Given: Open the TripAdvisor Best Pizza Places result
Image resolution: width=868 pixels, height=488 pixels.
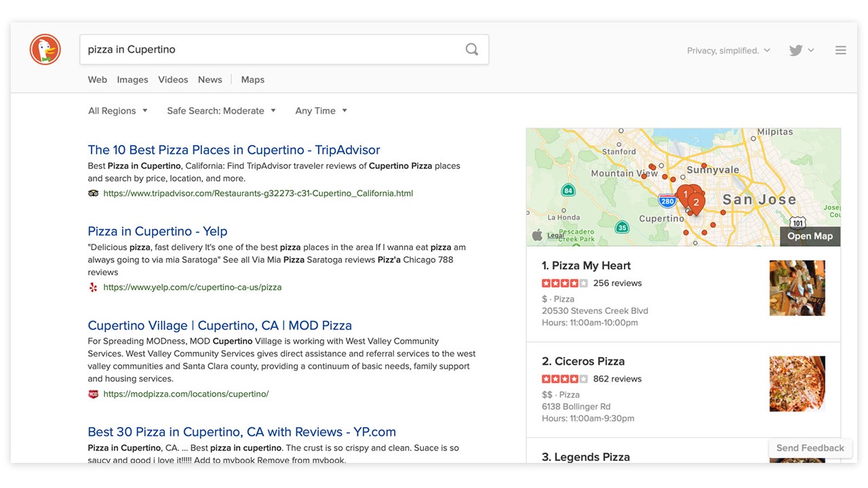Looking at the screenshot, I should pos(234,150).
